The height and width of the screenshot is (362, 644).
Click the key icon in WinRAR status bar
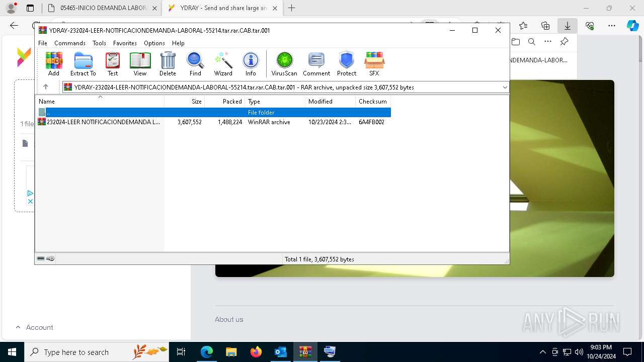point(50,259)
